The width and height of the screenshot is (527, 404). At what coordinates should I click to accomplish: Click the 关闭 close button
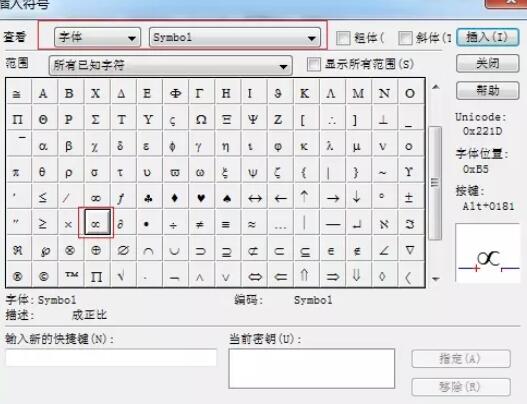coord(487,63)
